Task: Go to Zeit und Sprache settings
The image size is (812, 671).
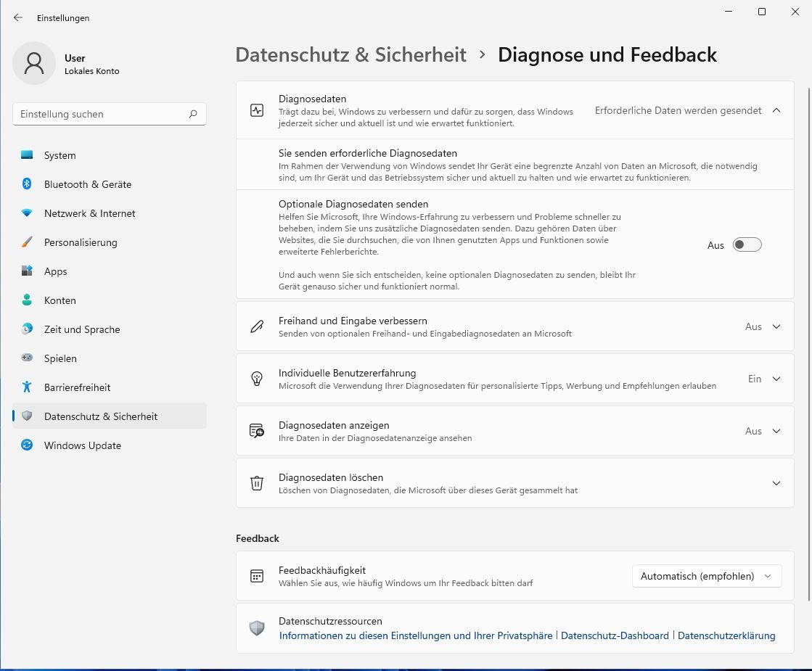Action: point(81,329)
